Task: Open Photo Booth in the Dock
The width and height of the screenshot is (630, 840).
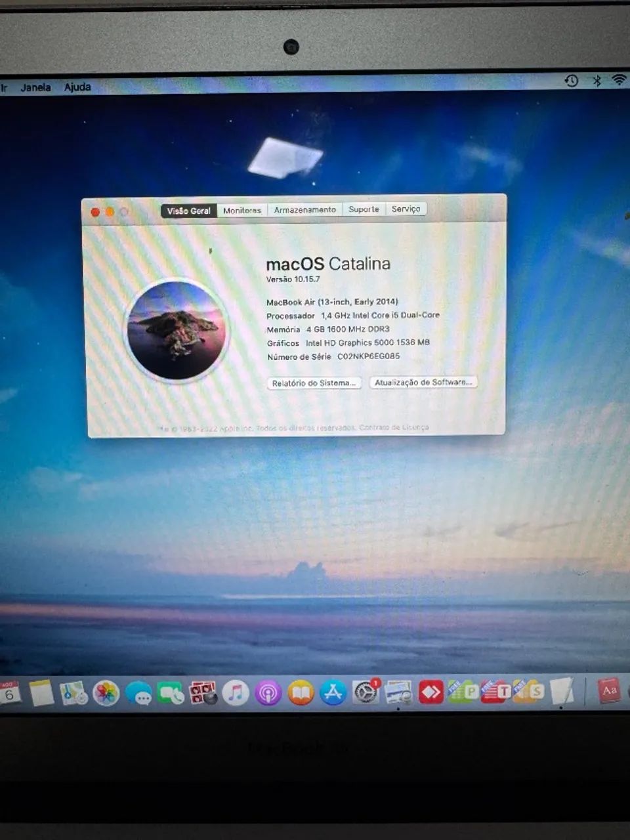Action: point(203,693)
